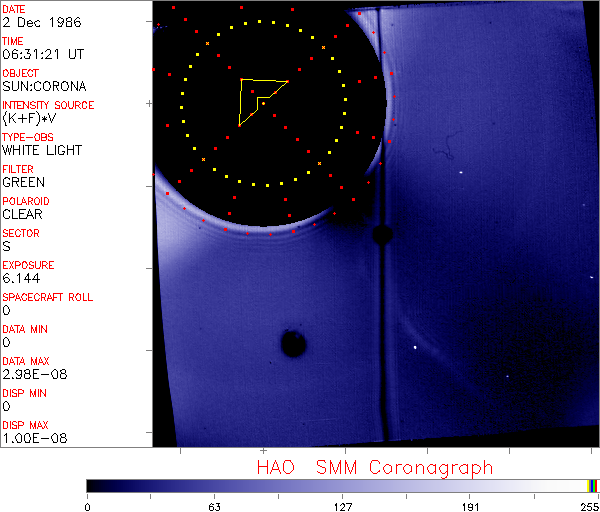Select the date value "2 Dec 1986"

[42, 22]
